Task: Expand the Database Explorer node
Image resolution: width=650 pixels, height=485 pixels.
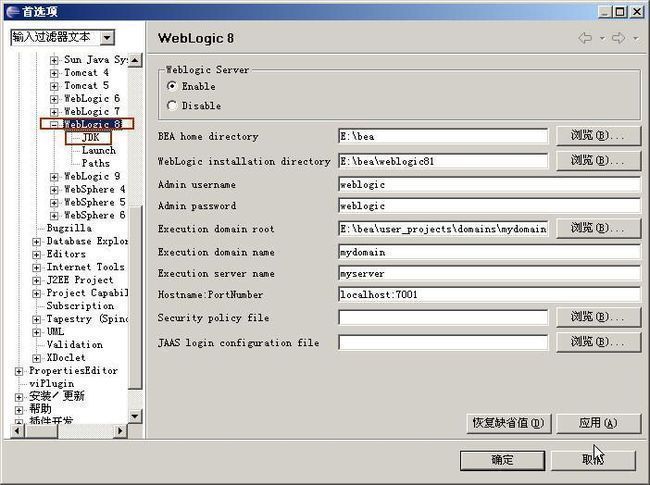Action: click(36, 242)
